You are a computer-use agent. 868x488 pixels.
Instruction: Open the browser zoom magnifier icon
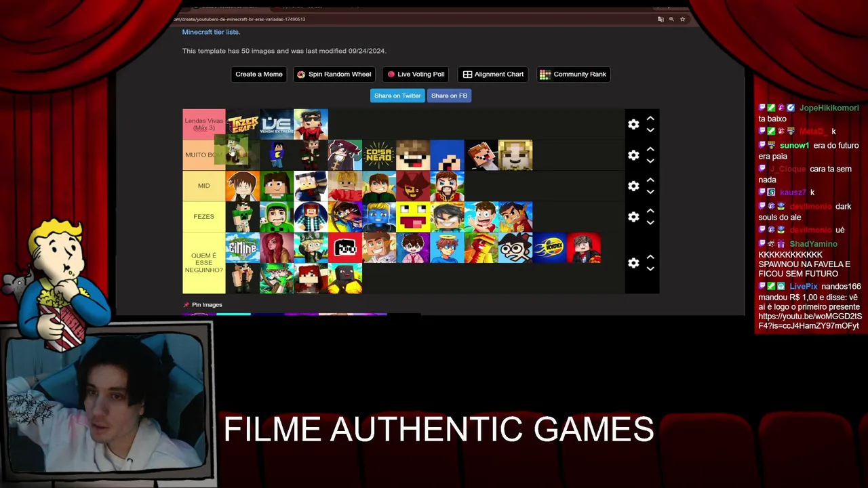click(x=671, y=19)
